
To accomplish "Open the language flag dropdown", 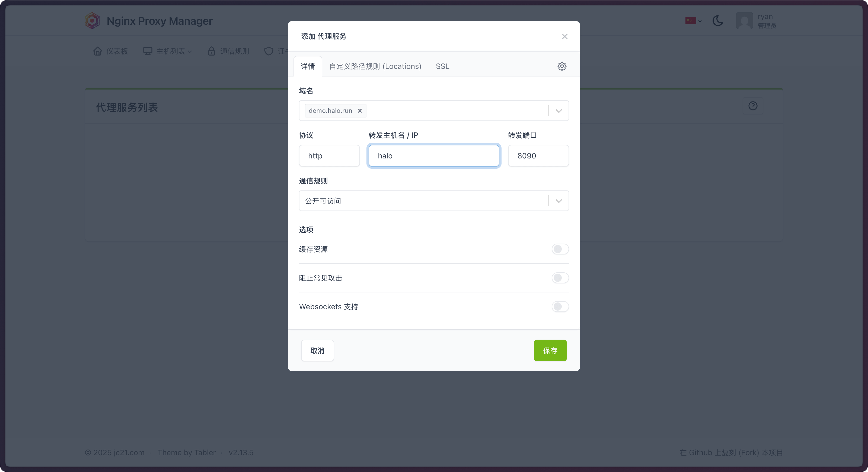I will pyautogui.click(x=693, y=21).
